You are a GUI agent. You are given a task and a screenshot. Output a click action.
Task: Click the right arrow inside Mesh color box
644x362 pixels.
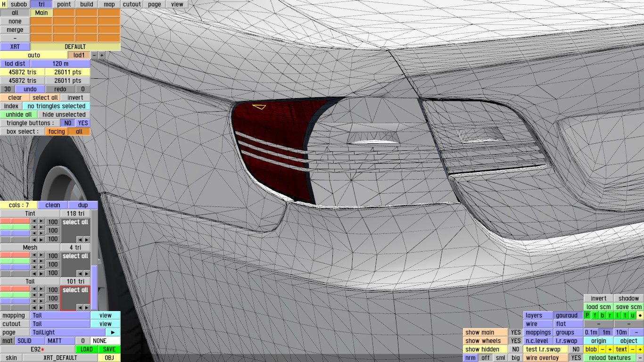coord(86,273)
